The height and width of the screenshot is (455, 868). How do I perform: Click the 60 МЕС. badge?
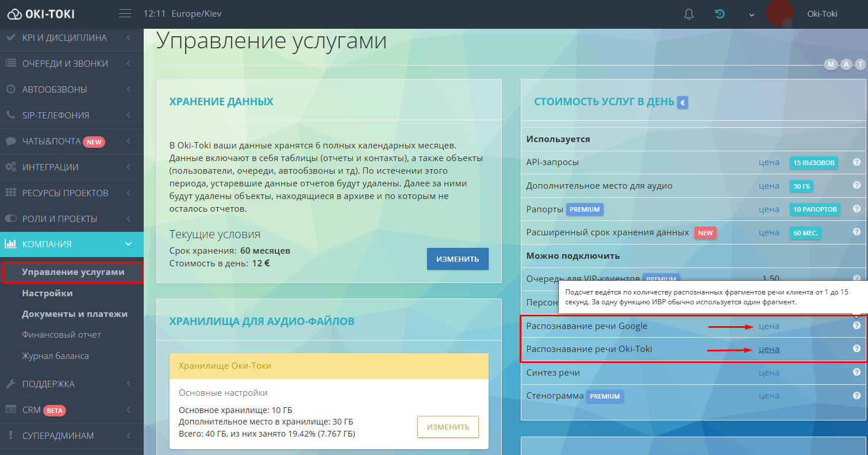[x=805, y=233]
